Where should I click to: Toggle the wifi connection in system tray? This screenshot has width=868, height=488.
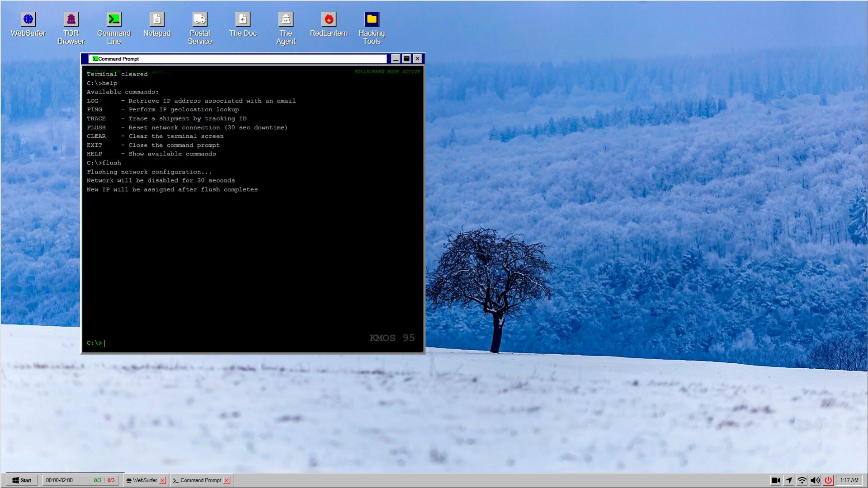802,480
